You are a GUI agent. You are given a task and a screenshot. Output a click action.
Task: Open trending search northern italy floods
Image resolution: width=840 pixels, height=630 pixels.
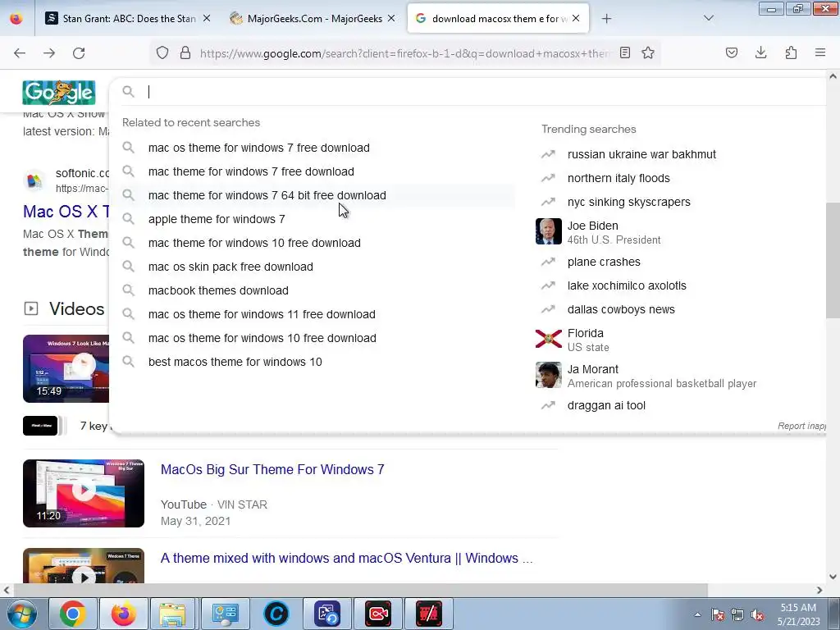[x=619, y=178]
